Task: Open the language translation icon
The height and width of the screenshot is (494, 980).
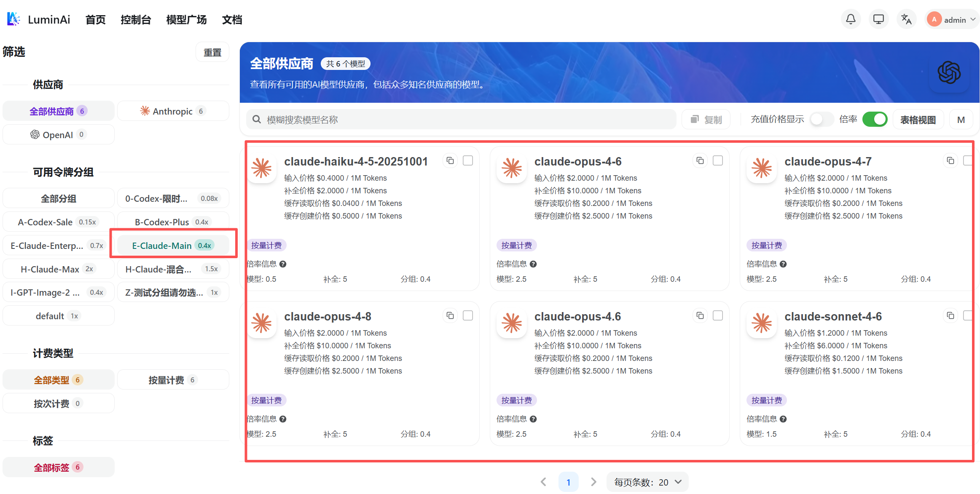Action: coord(906,19)
